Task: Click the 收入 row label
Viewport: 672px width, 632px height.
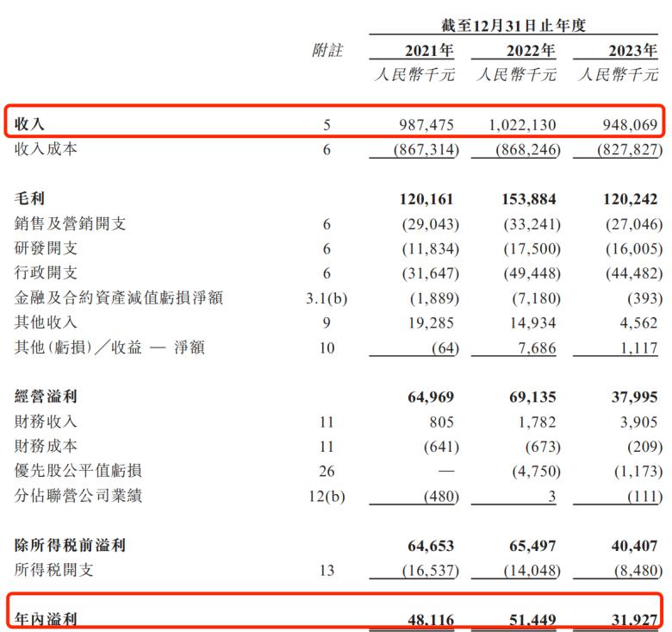Action: point(29,124)
